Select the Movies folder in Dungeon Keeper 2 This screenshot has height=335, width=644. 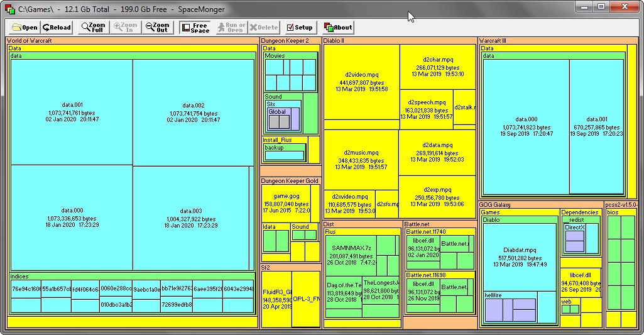[x=275, y=56]
